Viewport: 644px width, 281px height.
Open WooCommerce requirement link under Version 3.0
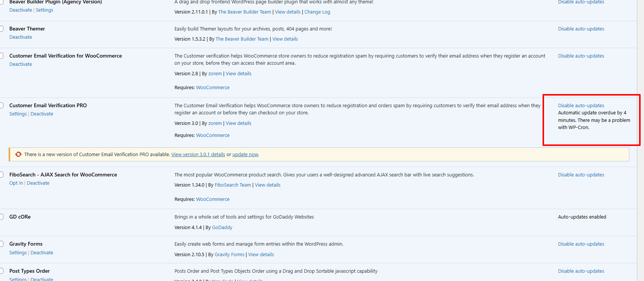click(213, 135)
